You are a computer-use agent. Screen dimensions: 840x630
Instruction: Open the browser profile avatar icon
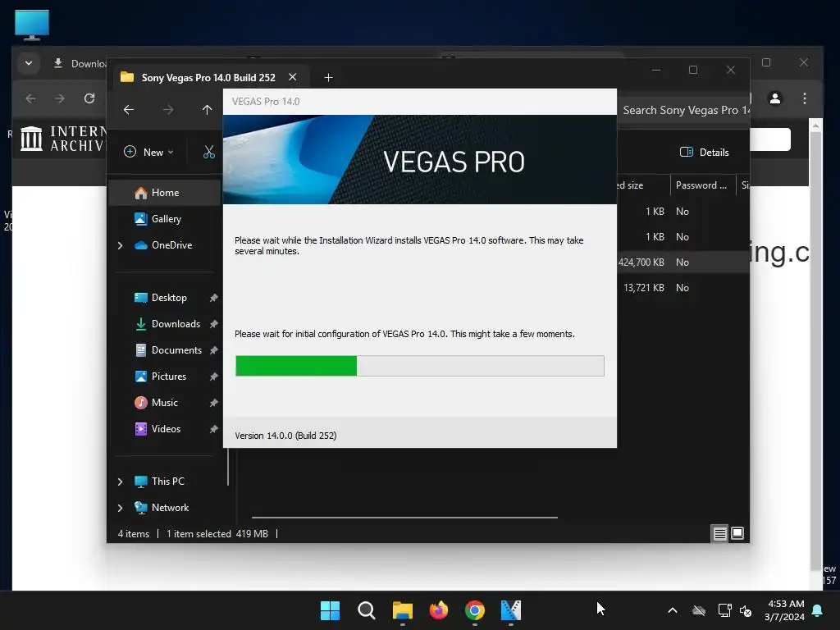pyautogui.click(x=775, y=98)
